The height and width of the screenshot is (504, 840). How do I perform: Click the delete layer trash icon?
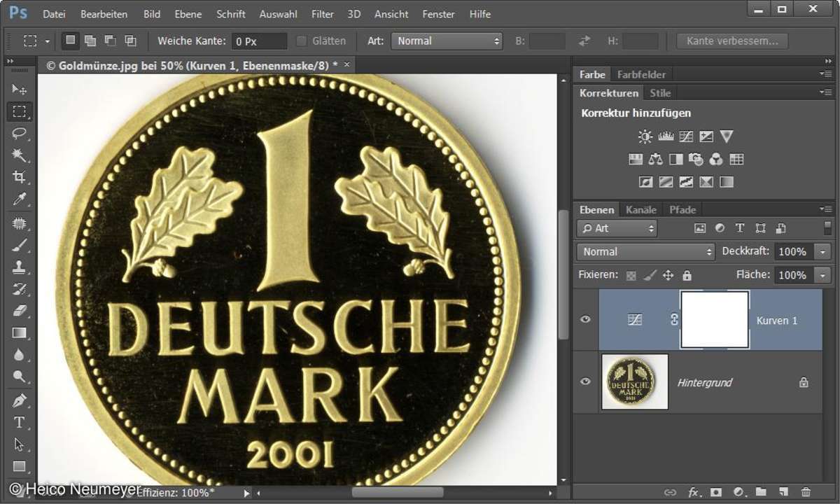click(x=806, y=492)
